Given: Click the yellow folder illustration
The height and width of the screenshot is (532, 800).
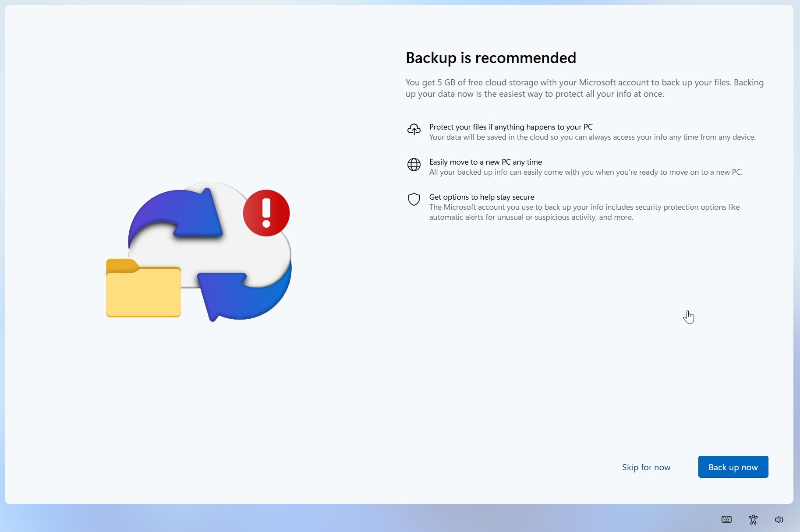Looking at the screenshot, I should (143, 288).
